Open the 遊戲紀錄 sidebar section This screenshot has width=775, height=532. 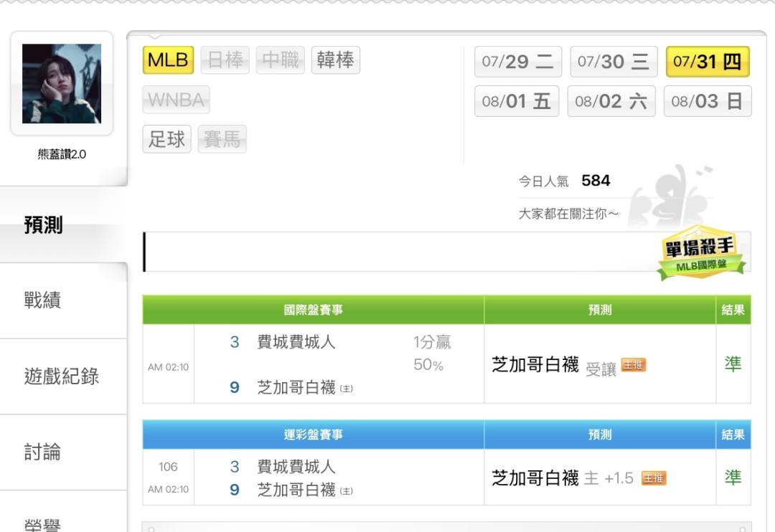click(62, 376)
